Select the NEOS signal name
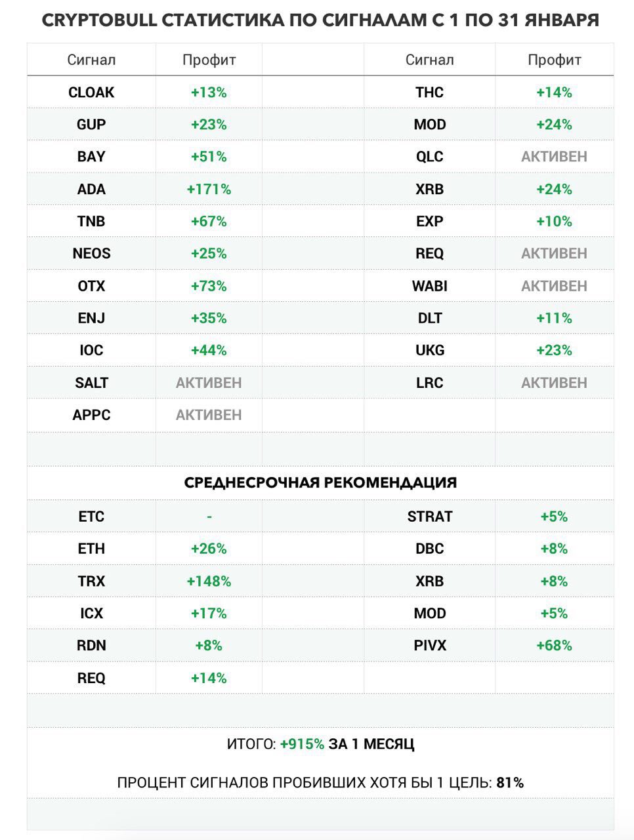The image size is (634, 840). click(91, 253)
